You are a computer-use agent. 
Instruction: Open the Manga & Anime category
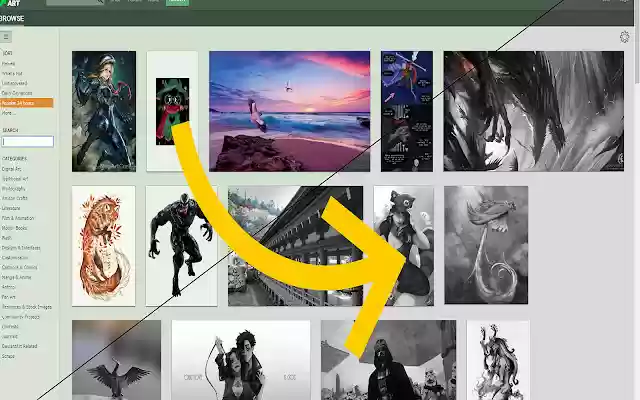pos(16,277)
